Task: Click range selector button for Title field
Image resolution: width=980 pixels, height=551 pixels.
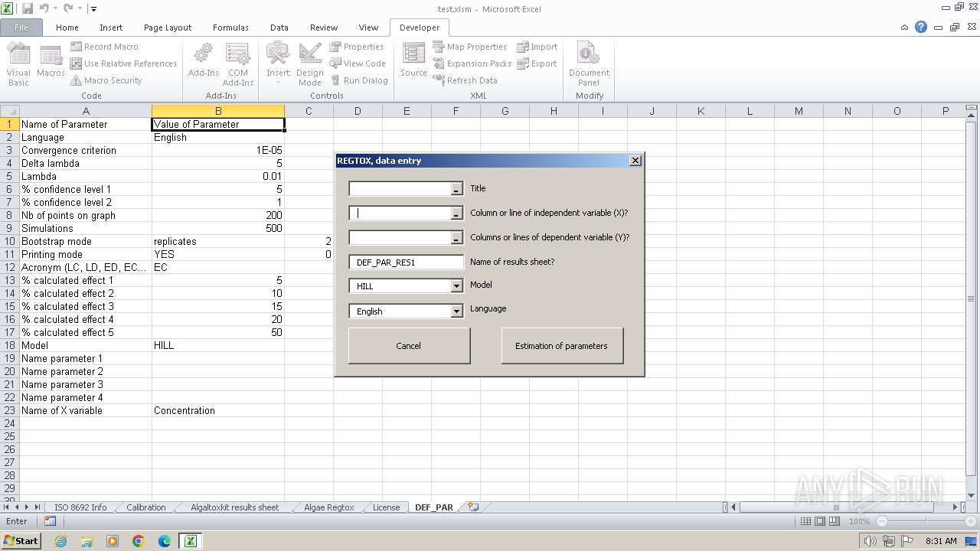Action: 456,189
